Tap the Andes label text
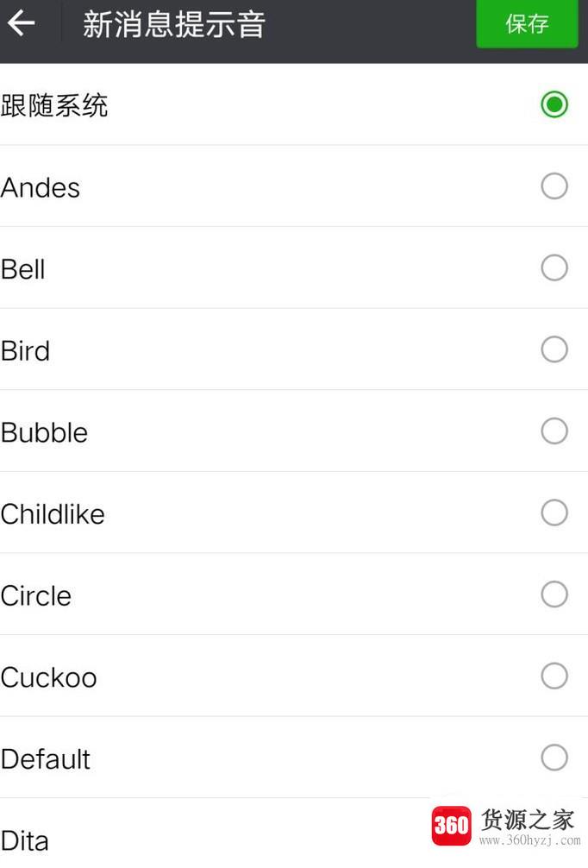The width and height of the screenshot is (588, 868). click(x=41, y=187)
